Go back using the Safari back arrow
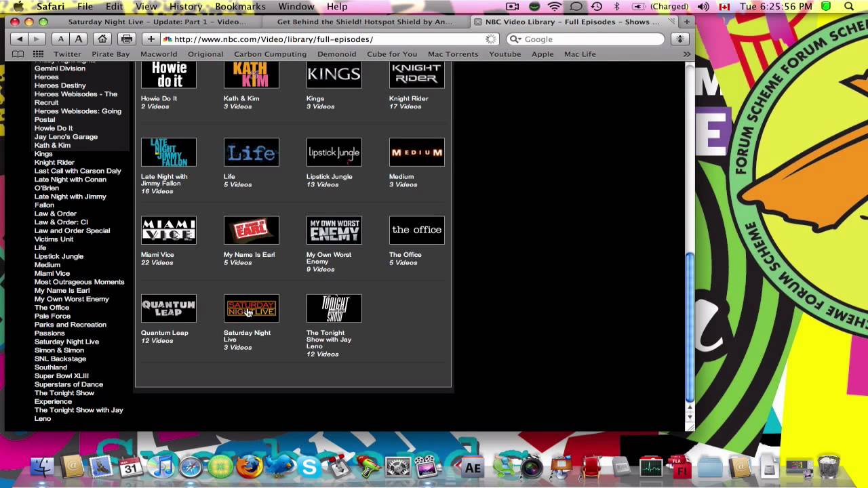Image resolution: width=868 pixels, height=488 pixels. [20, 39]
